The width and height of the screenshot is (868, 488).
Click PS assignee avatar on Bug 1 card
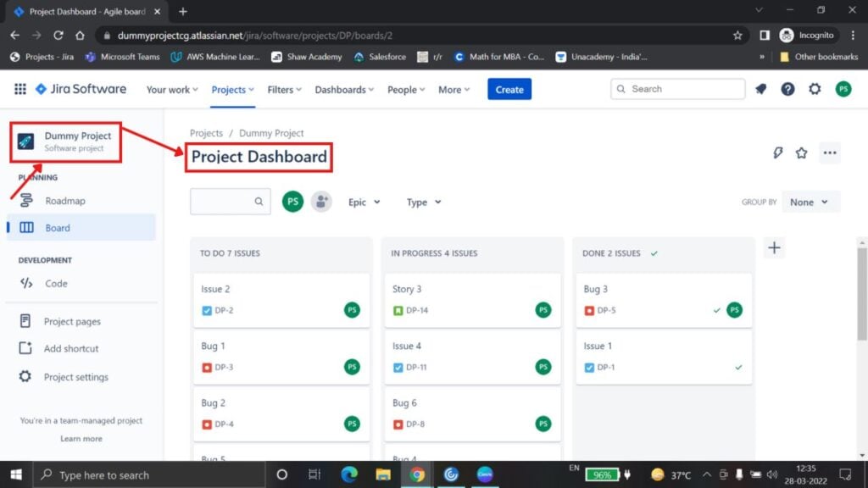tap(352, 367)
